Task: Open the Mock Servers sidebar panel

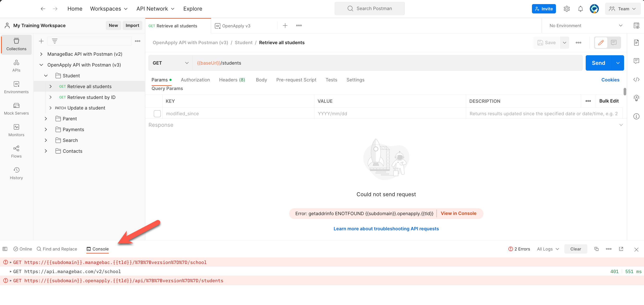Action: pos(16,109)
